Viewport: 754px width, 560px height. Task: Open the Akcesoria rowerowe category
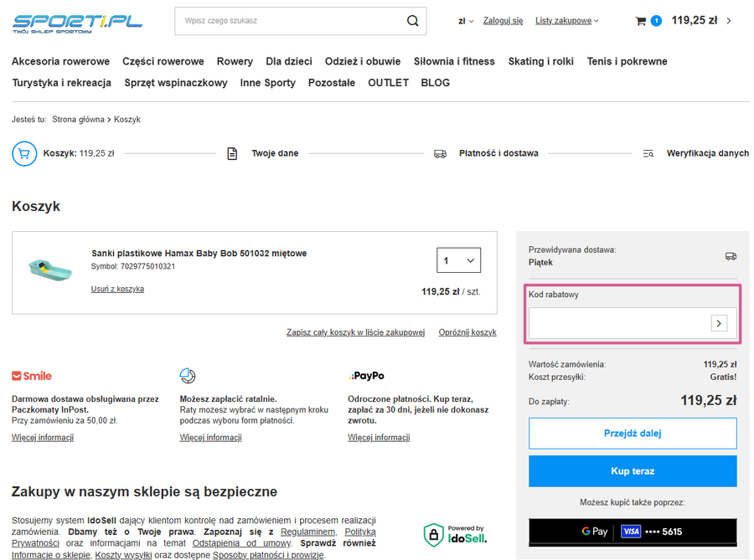tap(60, 61)
